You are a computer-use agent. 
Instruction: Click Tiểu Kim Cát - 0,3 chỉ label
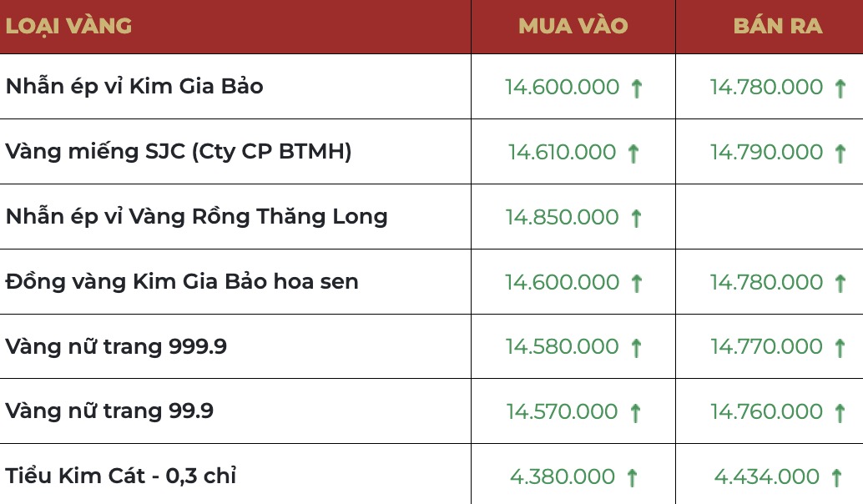121,476
